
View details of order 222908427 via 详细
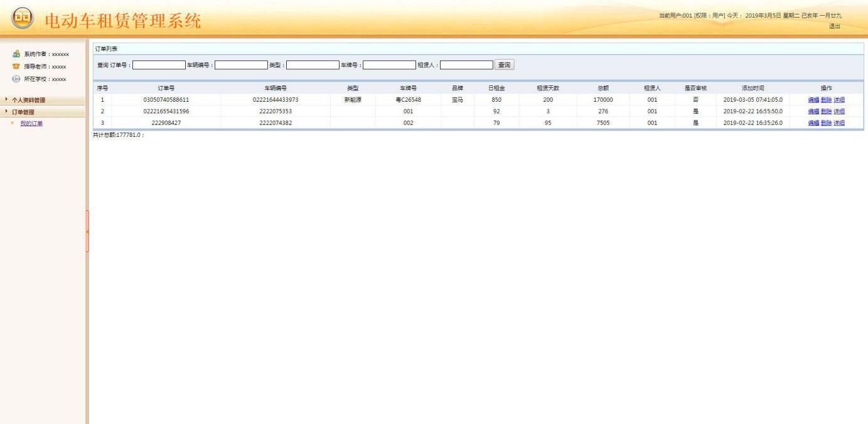[839, 123]
